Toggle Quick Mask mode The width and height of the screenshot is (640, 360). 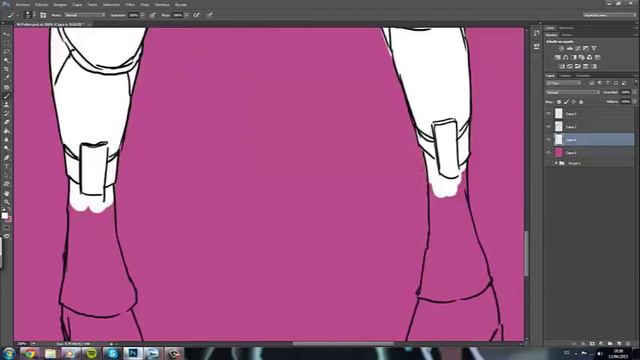(x=6, y=228)
